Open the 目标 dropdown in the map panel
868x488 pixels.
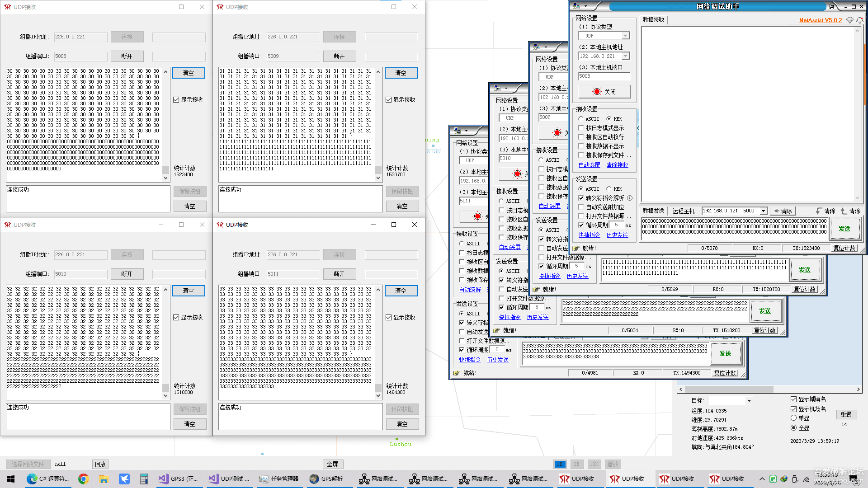(749, 401)
